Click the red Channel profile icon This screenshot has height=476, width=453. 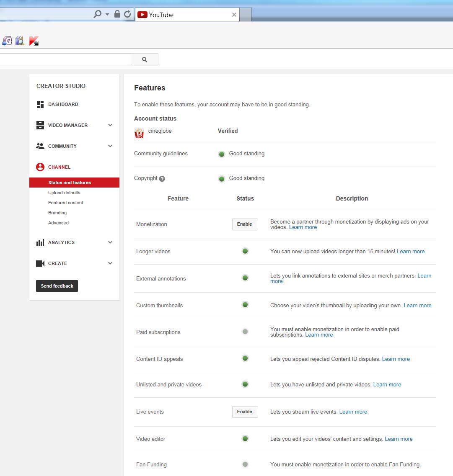40,167
